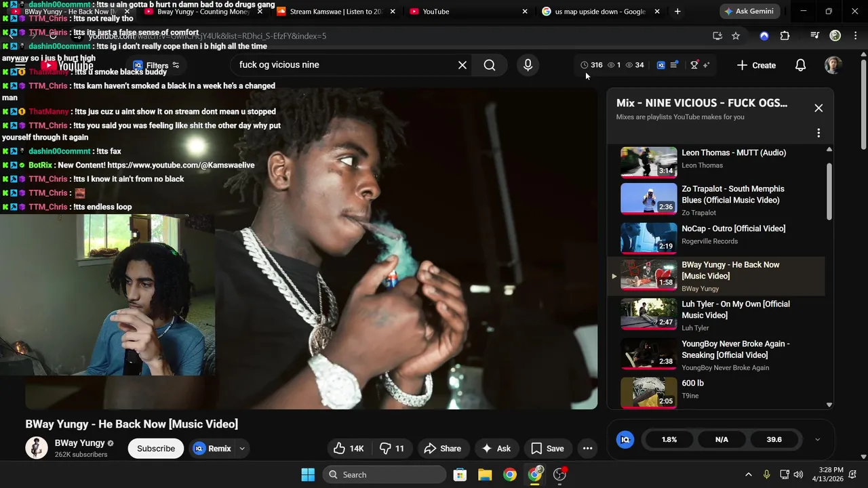The image size is (868, 488).
Task: Close the plain YouTube tab
Action: [525, 12]
